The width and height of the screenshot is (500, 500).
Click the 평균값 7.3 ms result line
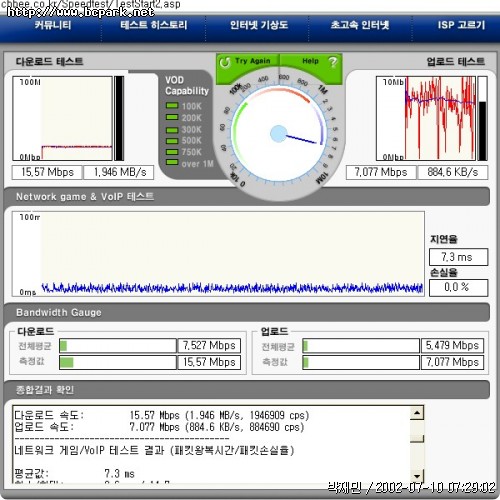coord(74,473)
